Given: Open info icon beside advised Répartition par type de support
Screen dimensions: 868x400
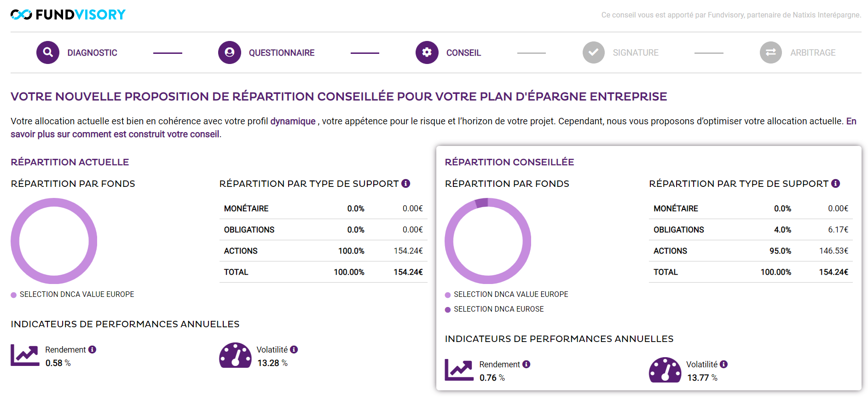Looking at the screenshot, I should [x=835, y=184].
